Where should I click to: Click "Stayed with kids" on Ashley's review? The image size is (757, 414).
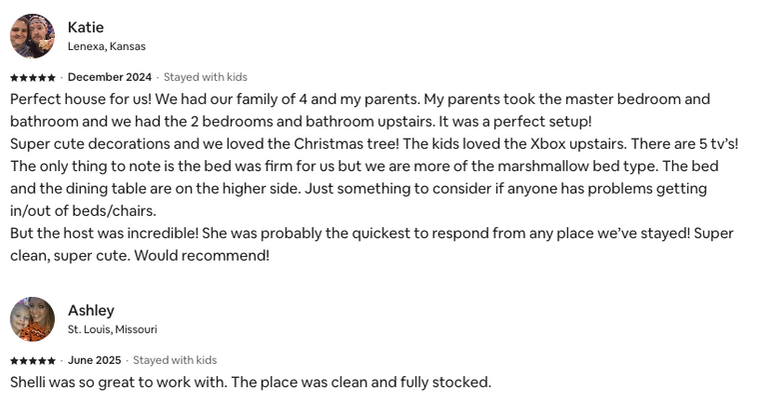[x=175, y=360]
